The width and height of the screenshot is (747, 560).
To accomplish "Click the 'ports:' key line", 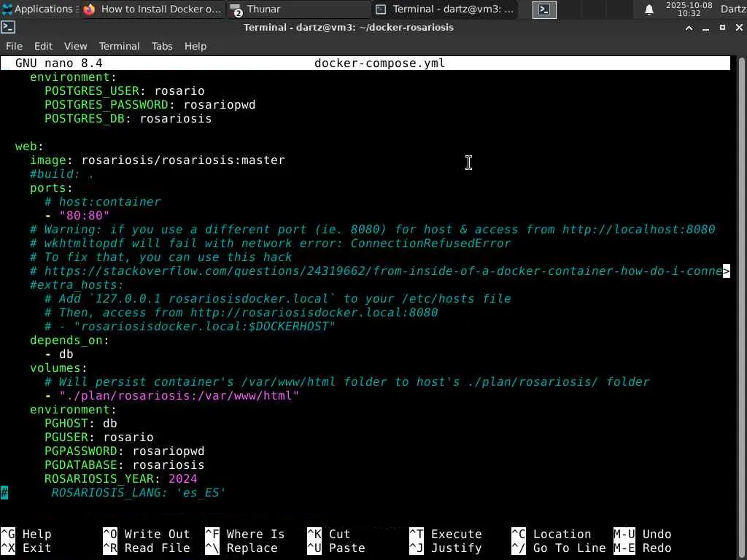I will [51, 187].
